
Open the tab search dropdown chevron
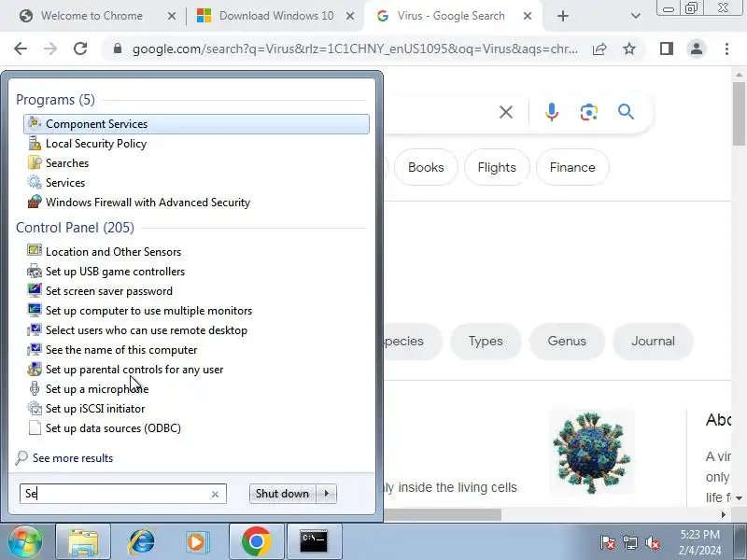(635, 16)
